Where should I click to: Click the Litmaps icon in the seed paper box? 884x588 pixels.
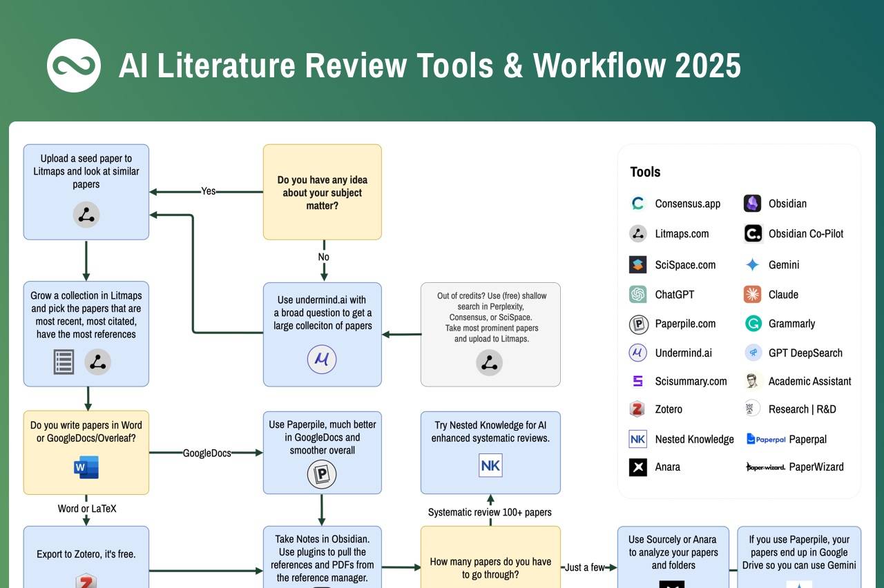pos(86,215)
